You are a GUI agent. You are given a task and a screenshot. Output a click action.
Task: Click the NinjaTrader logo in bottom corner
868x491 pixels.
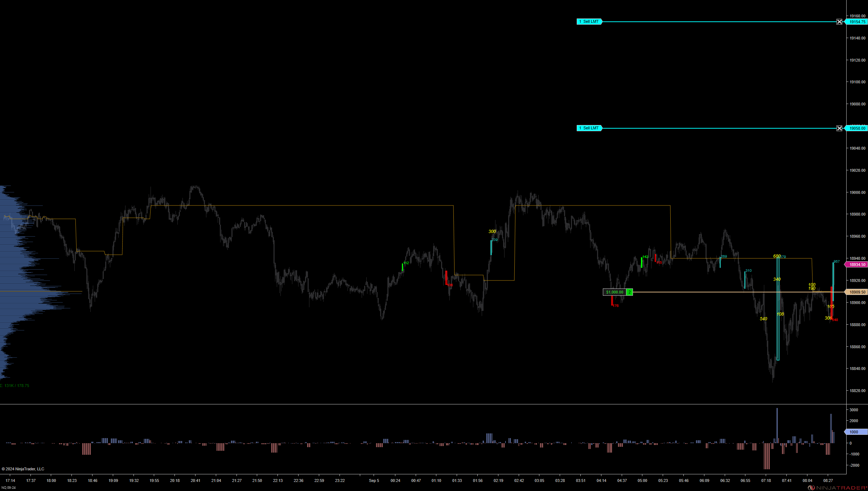pyautogui.click(x=837, y=488)
